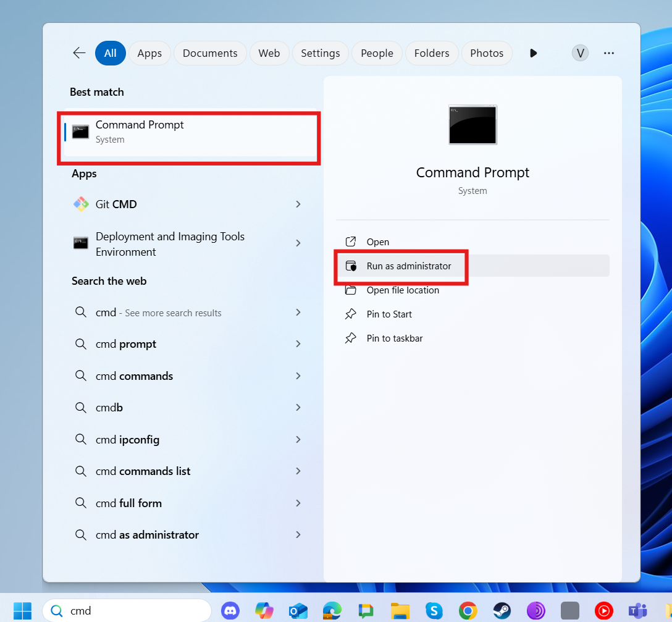
Task: Switch to the Documents filter tab
Action: click(210, 53)
